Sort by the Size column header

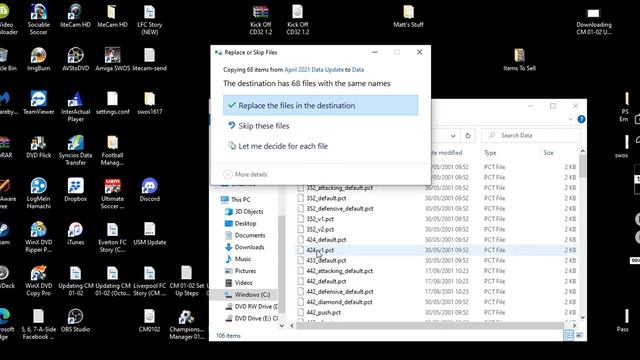pyautogui.click(x=549, y=153)
